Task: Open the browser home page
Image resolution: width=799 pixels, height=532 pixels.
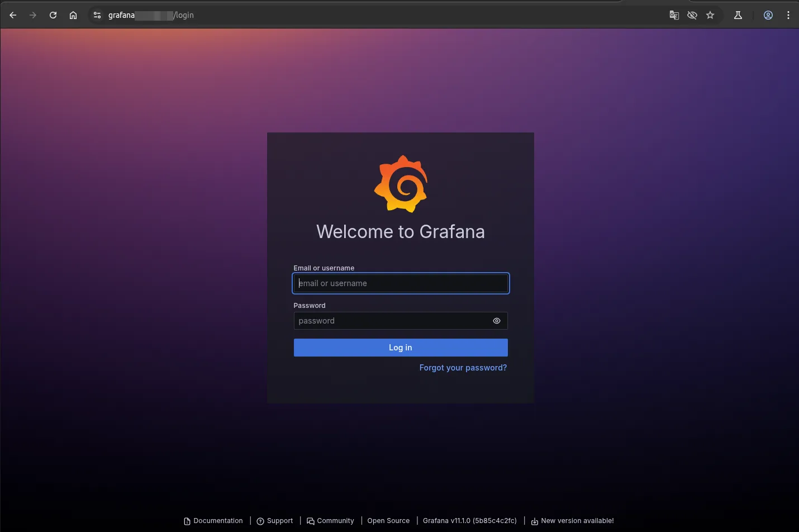Action: [x=73, y=15]
